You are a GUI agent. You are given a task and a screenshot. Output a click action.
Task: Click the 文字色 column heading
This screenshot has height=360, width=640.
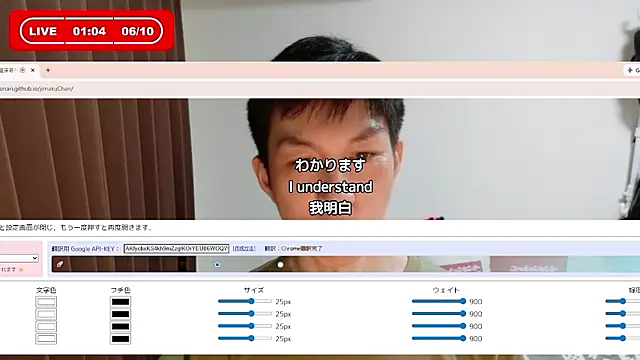46,290
